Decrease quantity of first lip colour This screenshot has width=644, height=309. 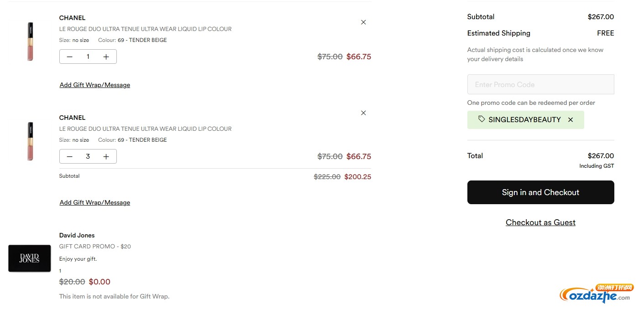pyautogui.click(x=70, y=57)
